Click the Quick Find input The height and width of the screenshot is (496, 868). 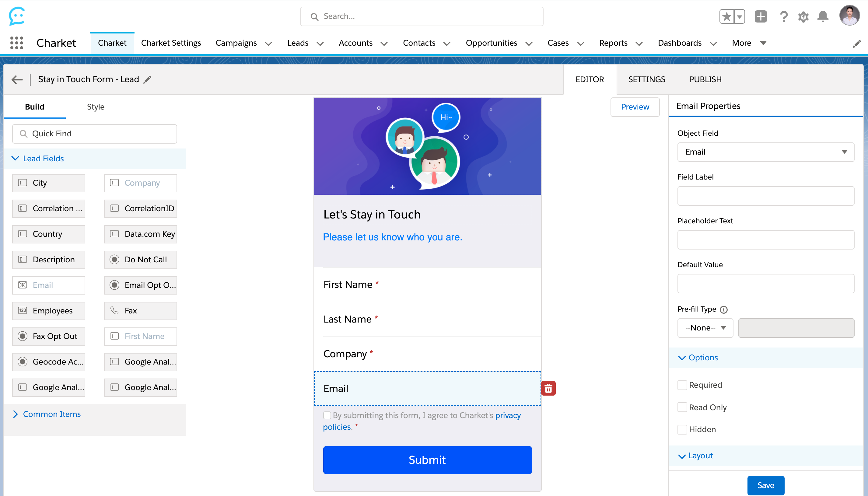pos(94,134)
